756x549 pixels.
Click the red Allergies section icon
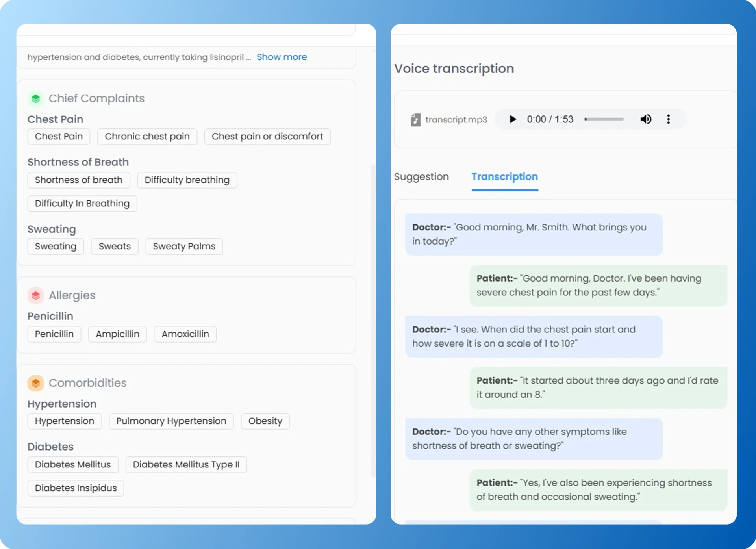coord(36,295)
